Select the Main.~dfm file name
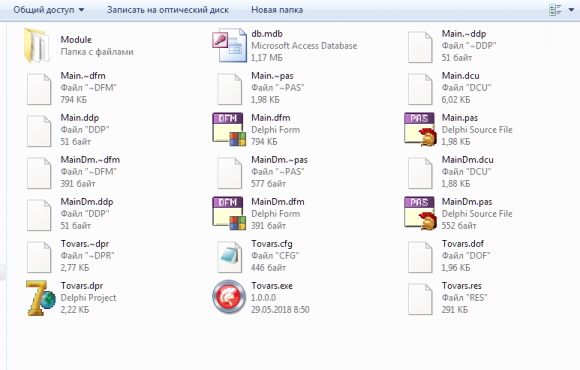The width and height of the screenshot is (580, 370). [x=83, y=76]
